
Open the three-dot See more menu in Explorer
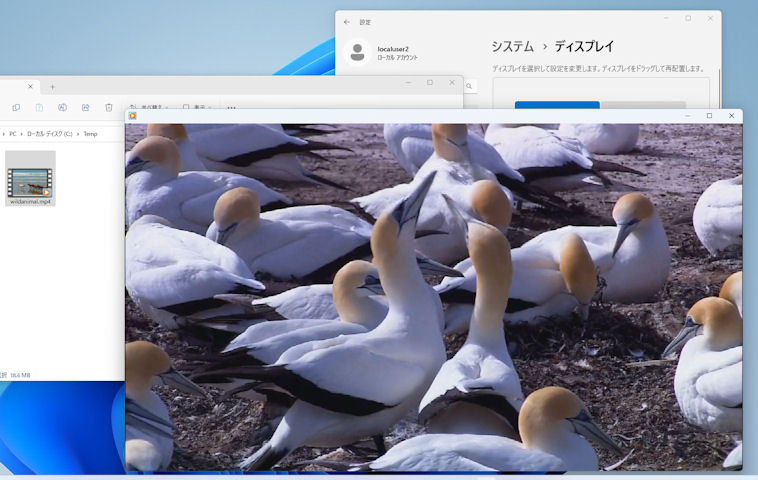point(232,107)
